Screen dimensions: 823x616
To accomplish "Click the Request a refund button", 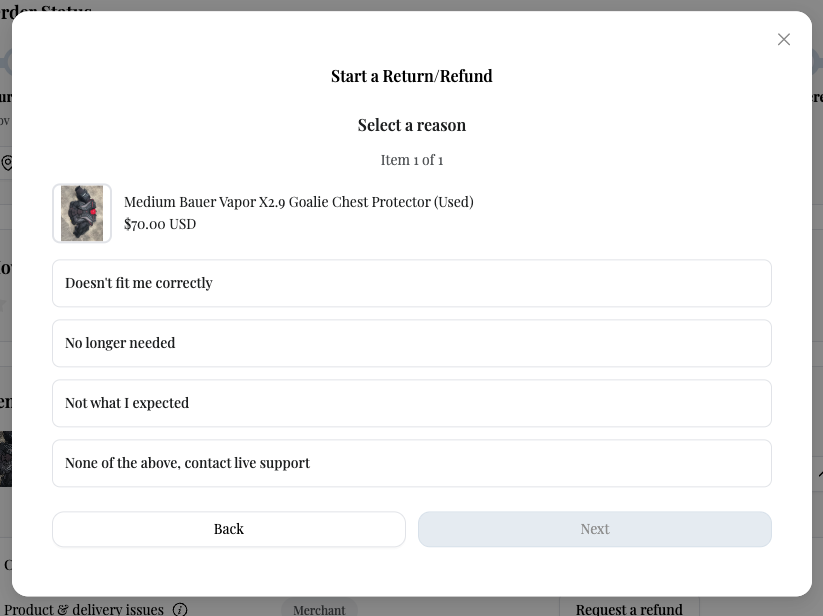I will pyautogui.click(x=629, y=609).
